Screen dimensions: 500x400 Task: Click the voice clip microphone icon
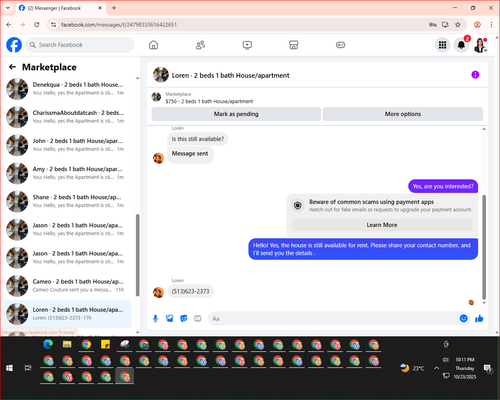pyautogui.click(x=155, y=319)
